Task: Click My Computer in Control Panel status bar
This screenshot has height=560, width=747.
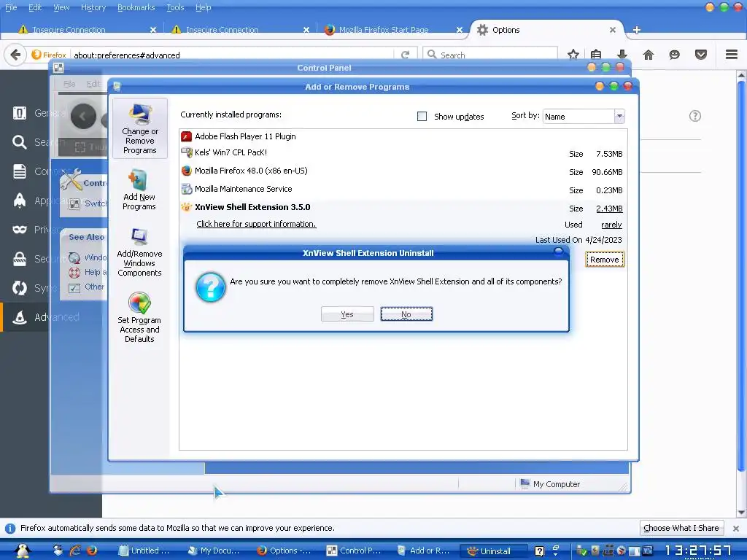Action: click(550, 484)
